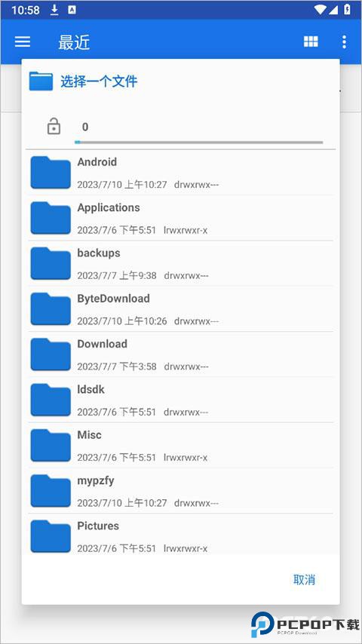Click the ldsdk folder icon
The image size is (362, 644).
tap(51, 400)
